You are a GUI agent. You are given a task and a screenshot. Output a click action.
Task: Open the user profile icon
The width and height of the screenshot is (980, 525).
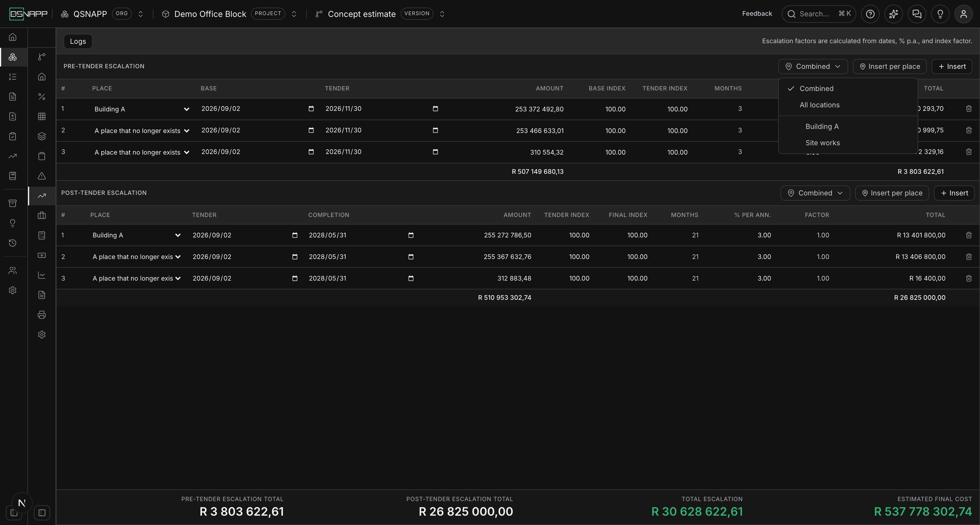[x=963, y=14]
